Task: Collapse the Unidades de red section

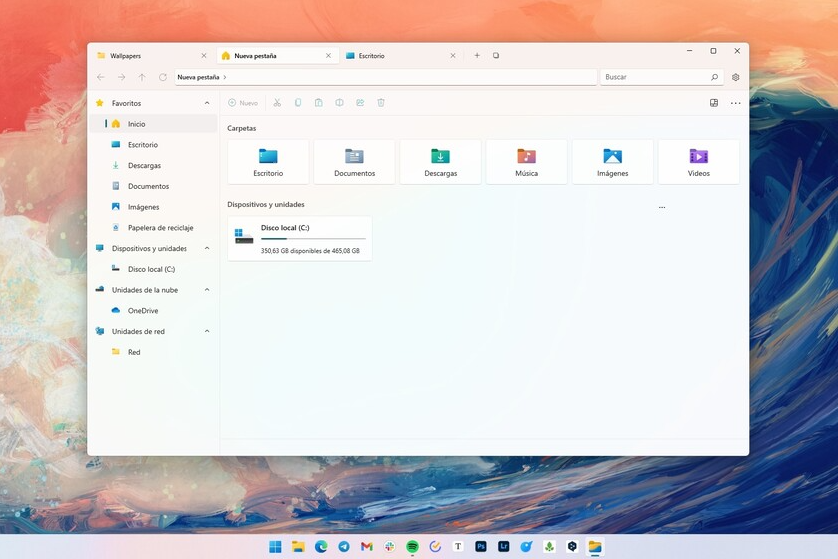Action: click(x=207, y=331)
